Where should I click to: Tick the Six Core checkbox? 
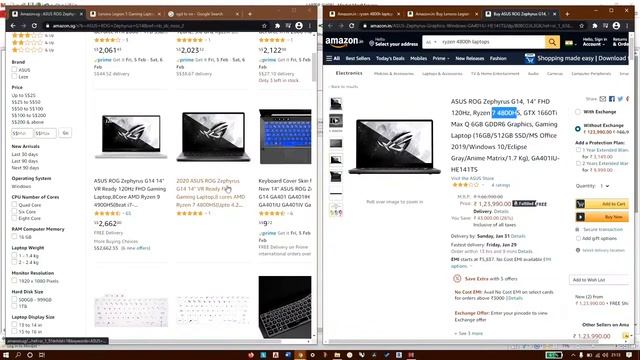[14, 211]
